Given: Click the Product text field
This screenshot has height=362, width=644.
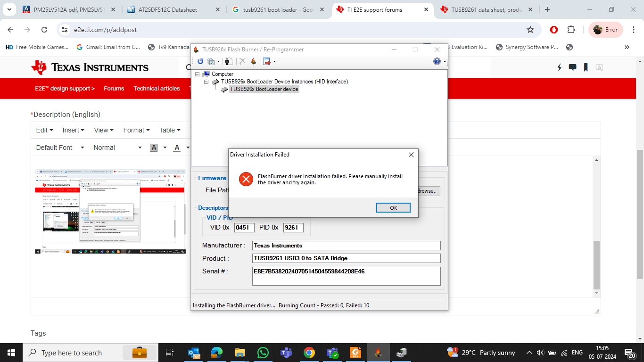Looking at the screenshot, I should pyautogui.click(x=347, y=258).
